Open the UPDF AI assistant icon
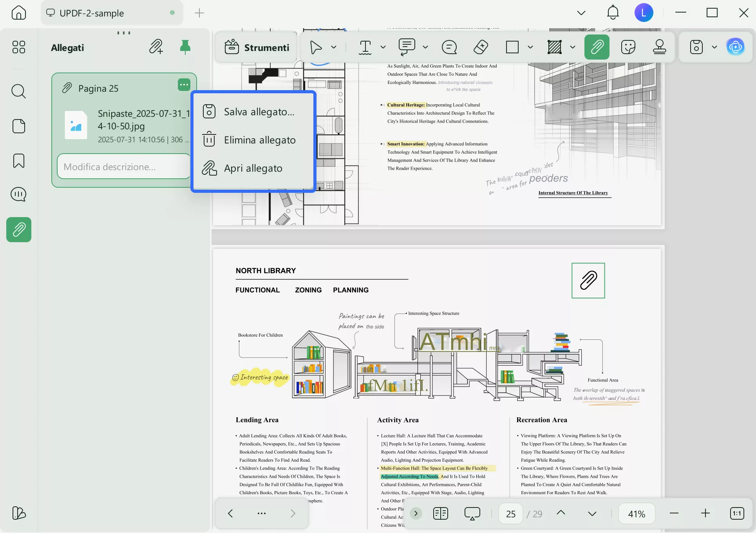Viewport: 756px width, 533px height. click(x=735, y=47)
